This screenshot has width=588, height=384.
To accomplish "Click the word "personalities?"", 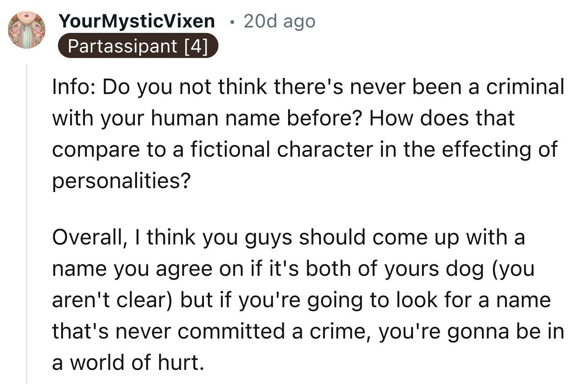I will (x=121, y=181).
